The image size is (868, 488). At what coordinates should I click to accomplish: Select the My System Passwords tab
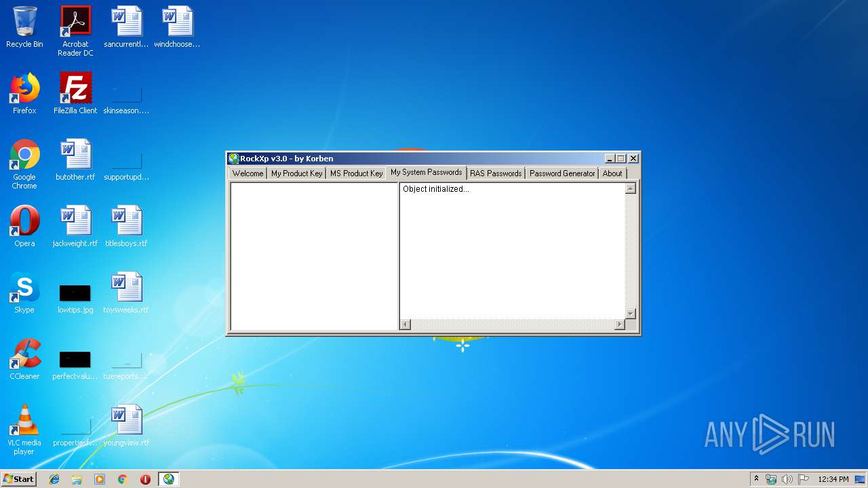426,173
